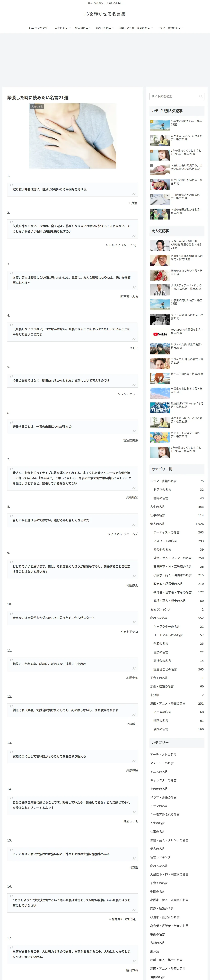Viewport: 210px width, 980px height.
Task: Open the ドラマ・書籍の名言 category with count 75
Action: coord(177,481)
